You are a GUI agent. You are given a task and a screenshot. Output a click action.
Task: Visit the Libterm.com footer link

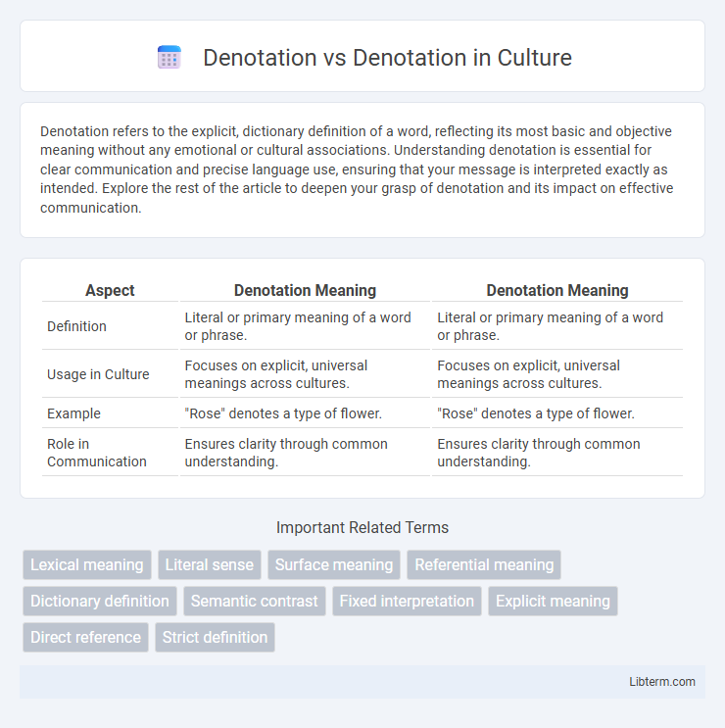click(x=662, y=682)
